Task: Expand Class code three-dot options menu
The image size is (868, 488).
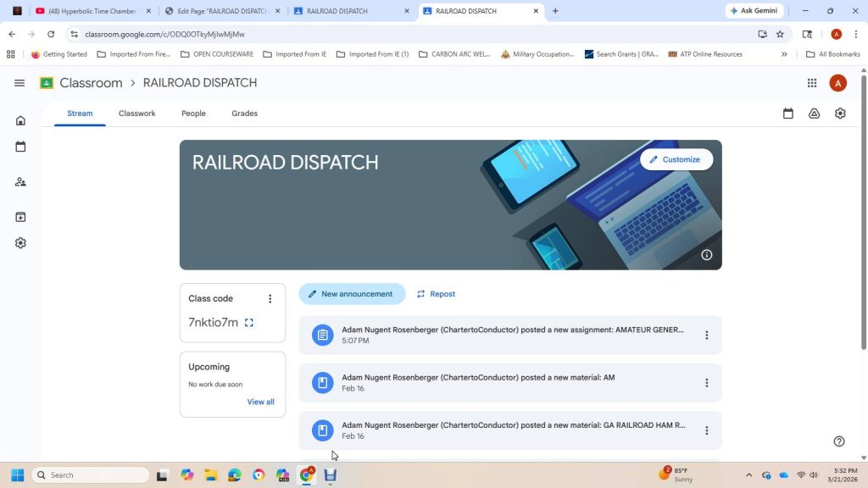Action: pos(270,299)
